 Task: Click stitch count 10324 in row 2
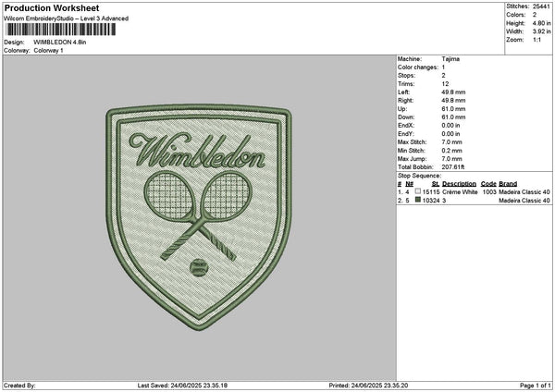pos(431,201)
